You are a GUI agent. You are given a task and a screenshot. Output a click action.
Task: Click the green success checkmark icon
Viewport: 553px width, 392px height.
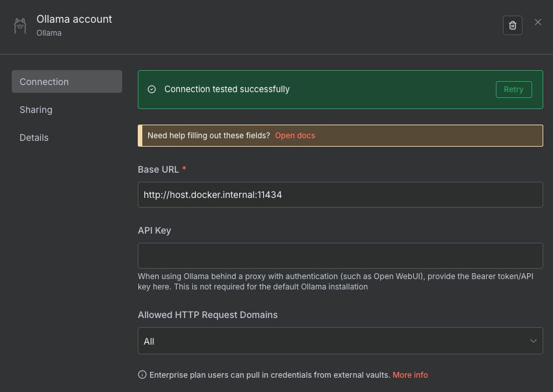click(152, 90)
